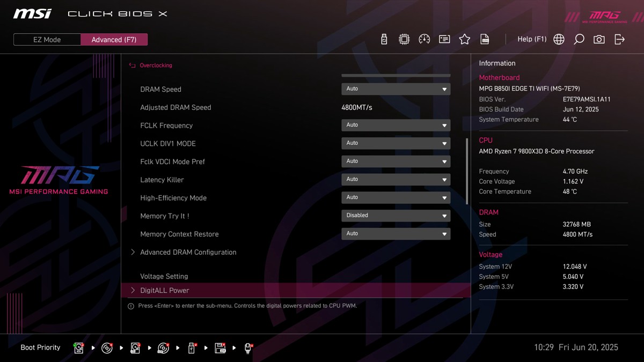Click the High-Efficiency Mode label
The image size is (644, 362).
pyautogui.click(x=173, y=198)
